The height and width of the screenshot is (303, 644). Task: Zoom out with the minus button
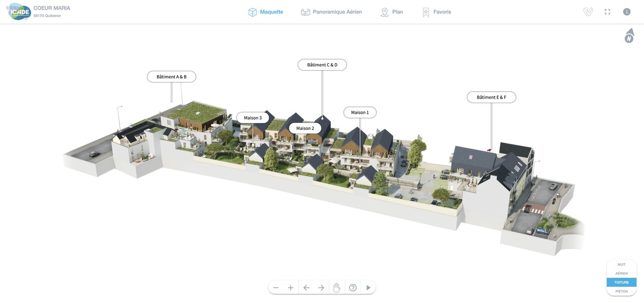276,288
